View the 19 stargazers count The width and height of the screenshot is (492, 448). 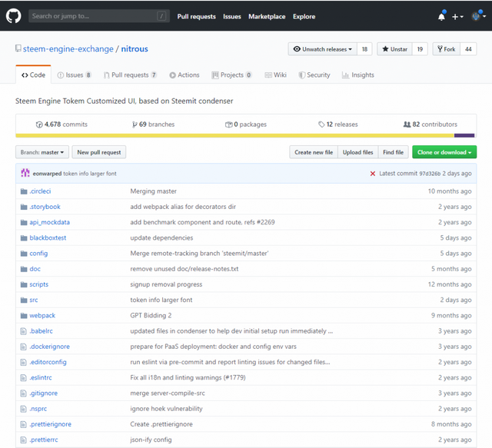click(x=420, y=49)
